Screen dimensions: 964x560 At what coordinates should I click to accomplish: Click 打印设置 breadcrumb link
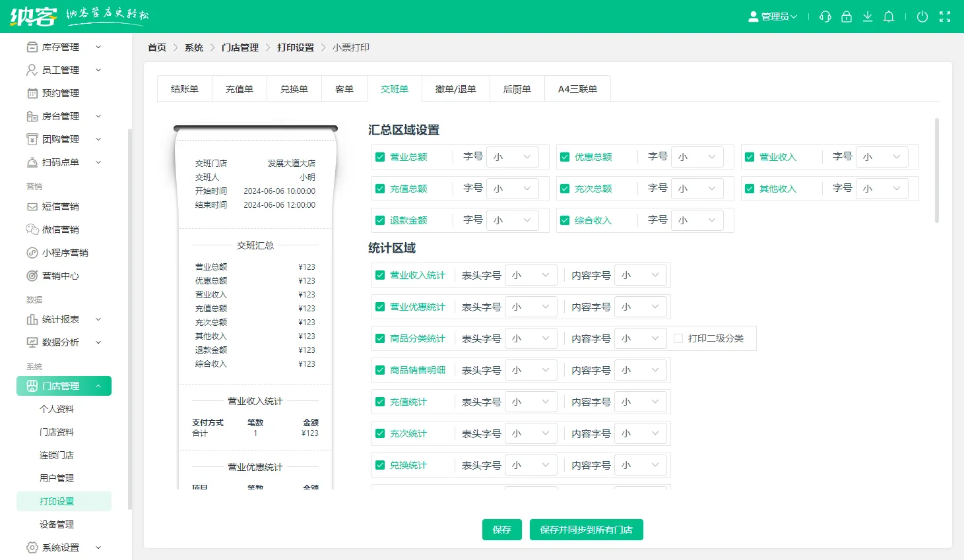tap(296, 47)
